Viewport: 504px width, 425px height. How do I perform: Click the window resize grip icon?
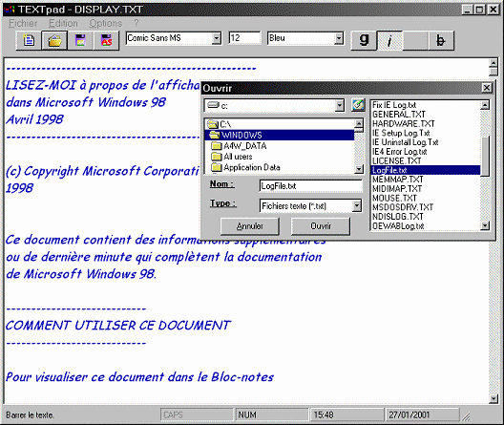tap(466, 417)
